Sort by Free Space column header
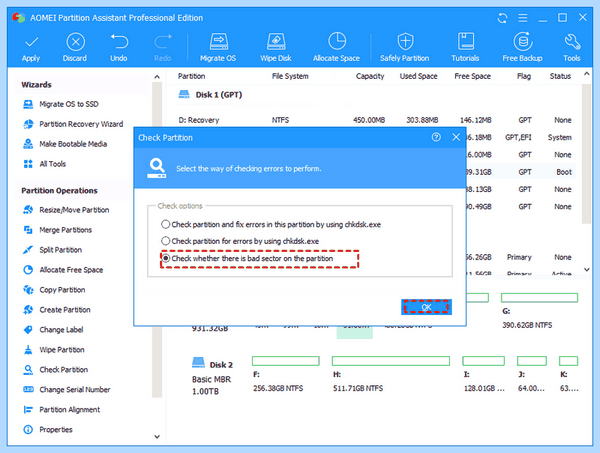Screen dimensions: 600x453 click(x=473, y=76)
